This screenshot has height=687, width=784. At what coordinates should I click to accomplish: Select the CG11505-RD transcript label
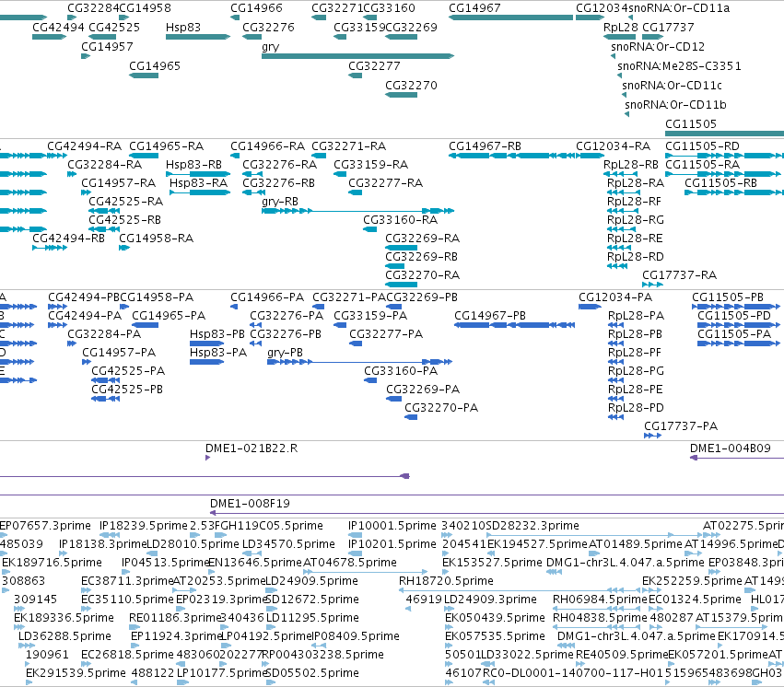tap(702, 146)
